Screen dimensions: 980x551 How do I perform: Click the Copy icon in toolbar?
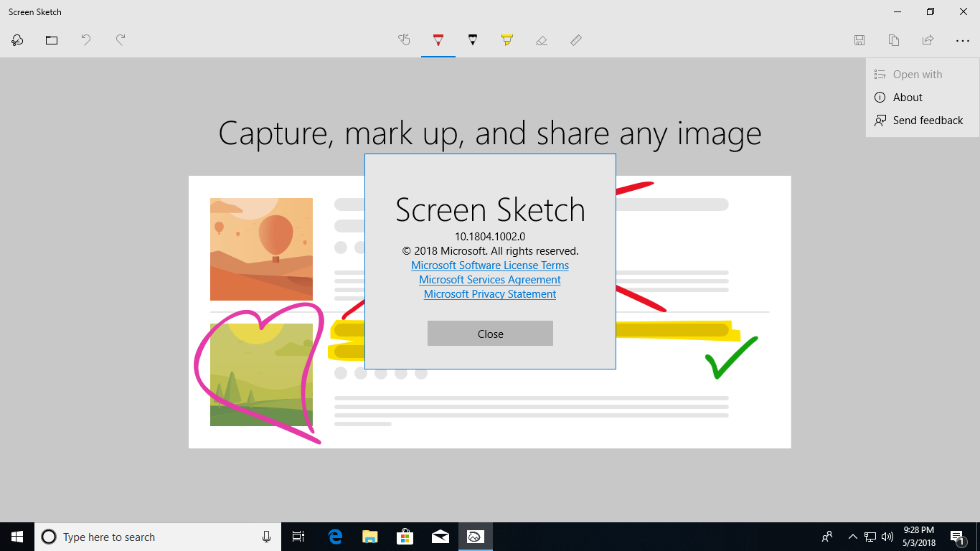tap(894, 40)
